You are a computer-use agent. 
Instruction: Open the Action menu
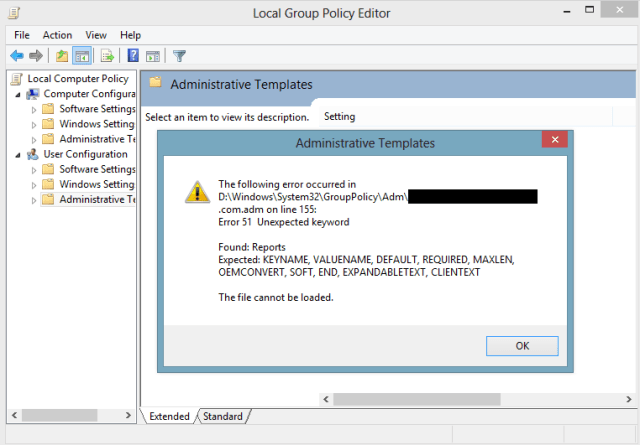57,35
